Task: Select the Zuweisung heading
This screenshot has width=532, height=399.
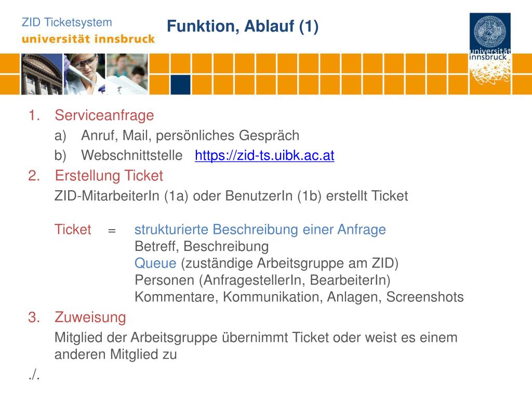Action: (x=90, y=317)
